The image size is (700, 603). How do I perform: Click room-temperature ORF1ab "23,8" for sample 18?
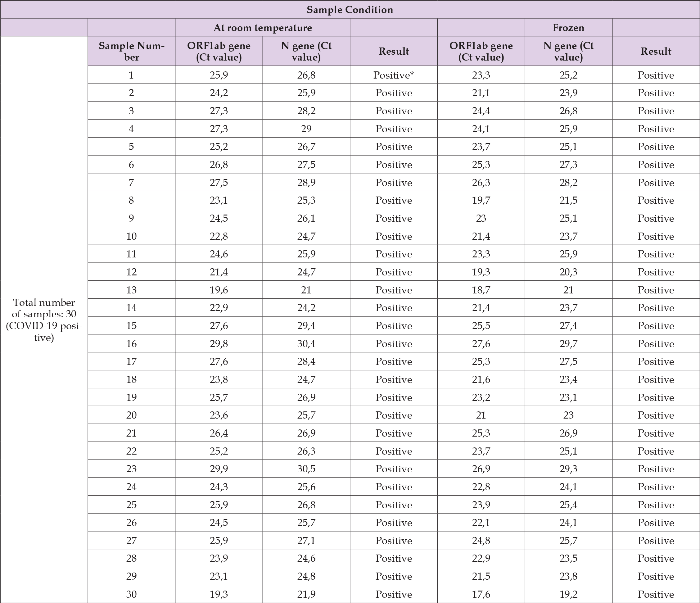pyautogui.click(x=219, y=379)
